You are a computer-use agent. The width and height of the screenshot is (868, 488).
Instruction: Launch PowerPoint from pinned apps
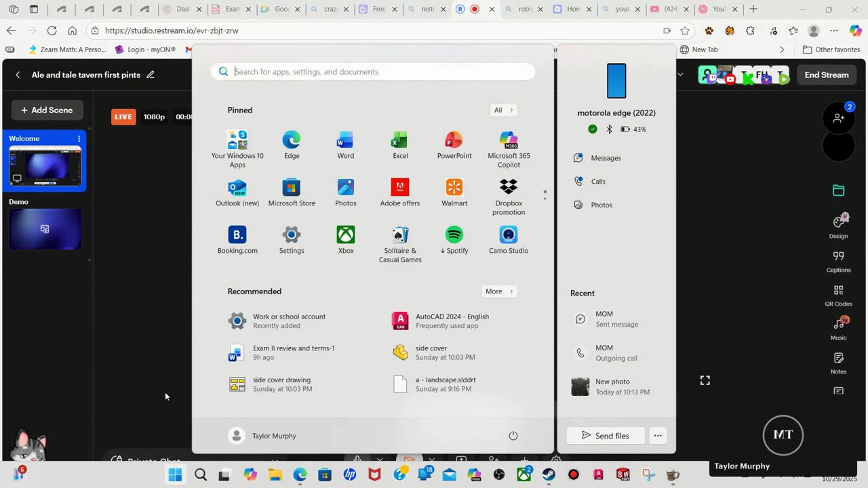tap(454, 145)
